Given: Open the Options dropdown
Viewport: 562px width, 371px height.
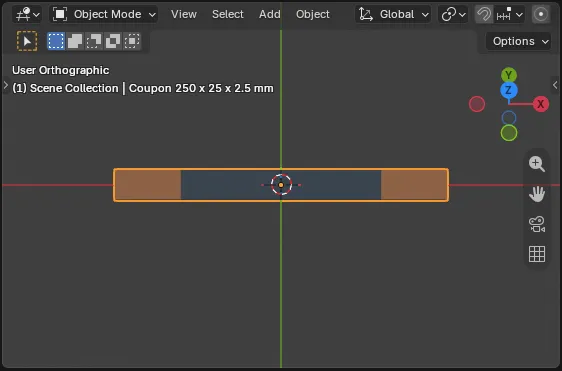Looking at the screenshot, I should point(519,41).
